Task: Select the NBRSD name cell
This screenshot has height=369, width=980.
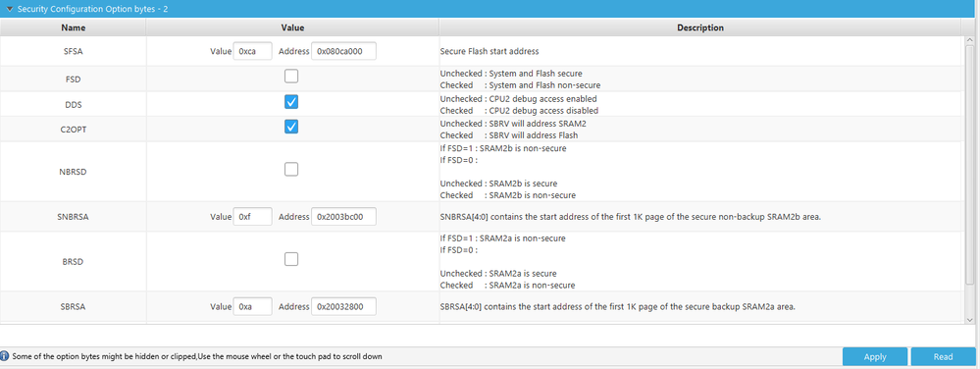Action: pyautogui.click(x=74, y=172)
